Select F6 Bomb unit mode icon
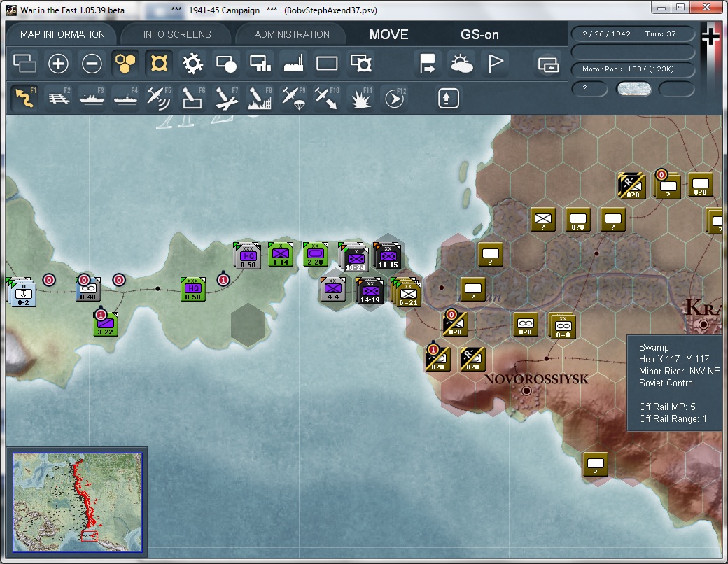 click(x=192, y=98)
